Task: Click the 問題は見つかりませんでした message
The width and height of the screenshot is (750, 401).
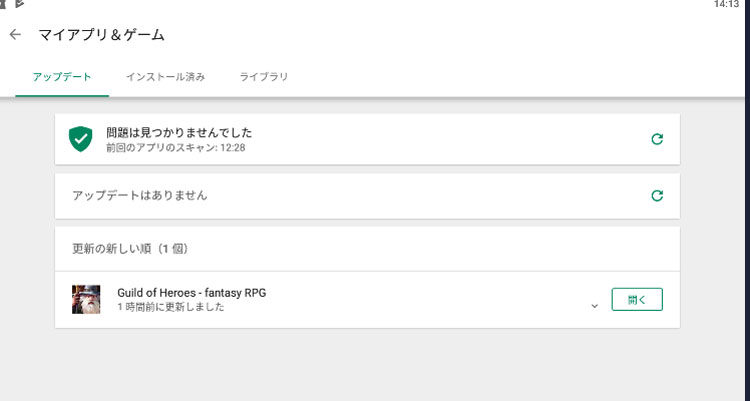Action: [179, 133]
